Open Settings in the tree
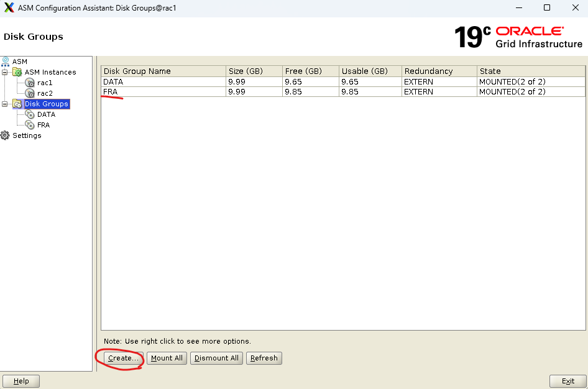Viewport: 588px width, 389px height. 27,135
